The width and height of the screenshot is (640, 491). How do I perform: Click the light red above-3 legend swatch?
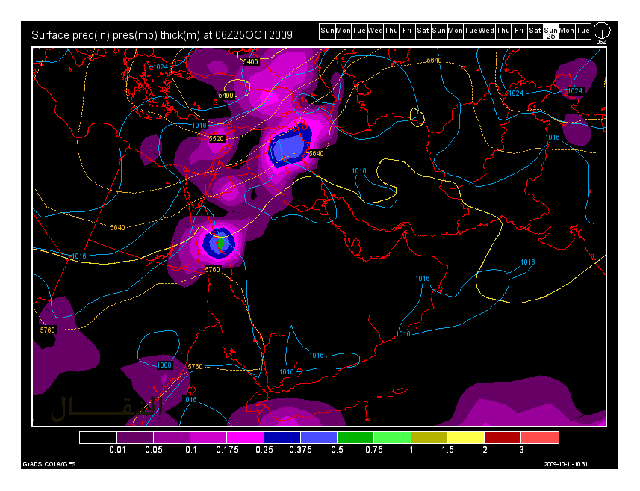point(540,438)
